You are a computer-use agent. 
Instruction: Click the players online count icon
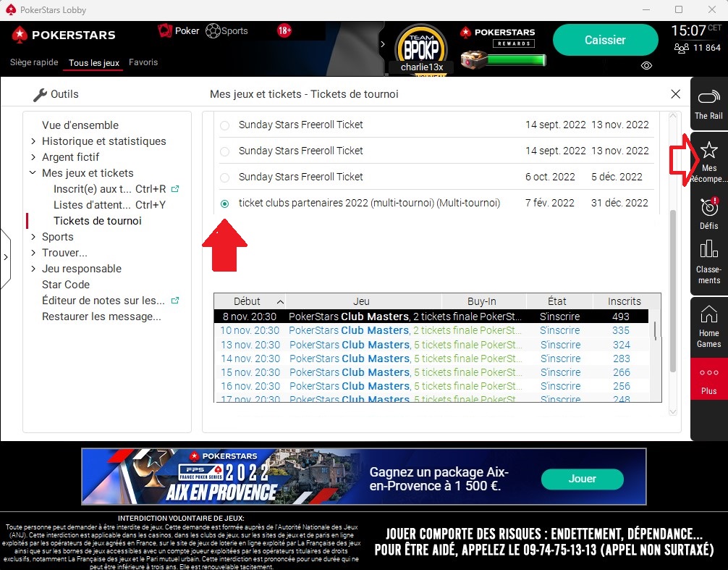tap(681, 48)
